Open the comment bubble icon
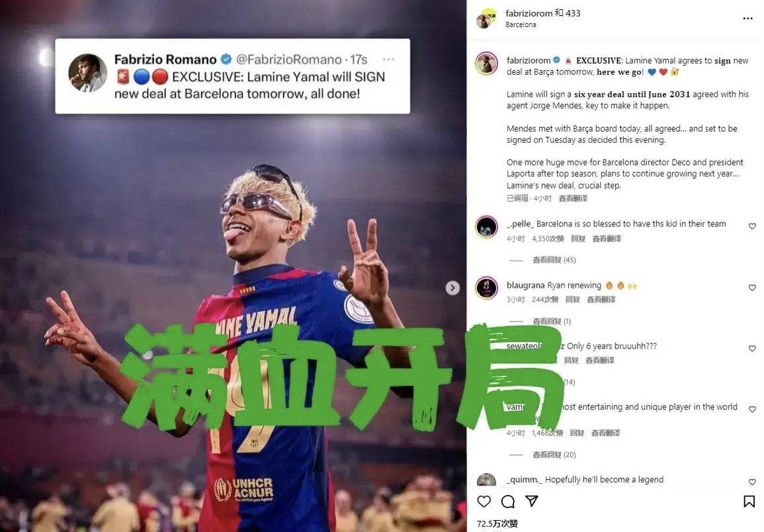 tap(508, 502)
